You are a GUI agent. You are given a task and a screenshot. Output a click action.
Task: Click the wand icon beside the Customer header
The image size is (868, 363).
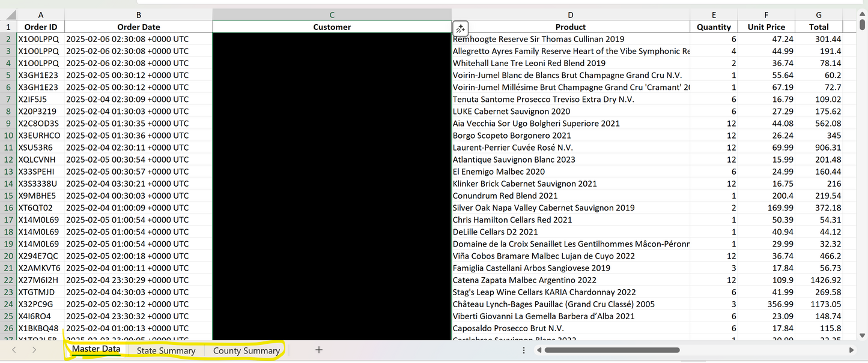(460, 28)
